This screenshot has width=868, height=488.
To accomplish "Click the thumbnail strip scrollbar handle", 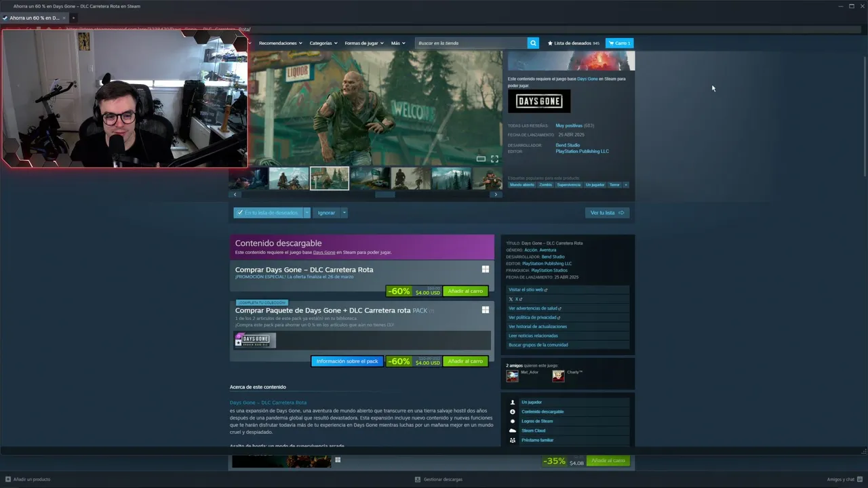I will tap(384, 195).
